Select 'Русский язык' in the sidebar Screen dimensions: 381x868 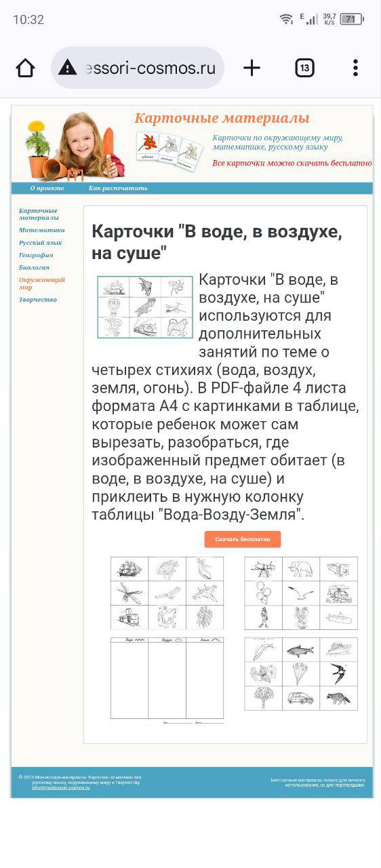(41, 243)
